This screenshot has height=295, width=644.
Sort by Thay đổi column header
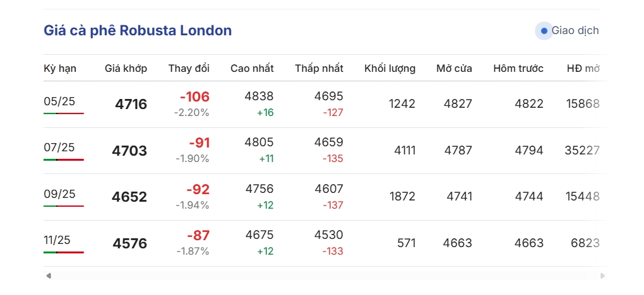tap(189, 68)
